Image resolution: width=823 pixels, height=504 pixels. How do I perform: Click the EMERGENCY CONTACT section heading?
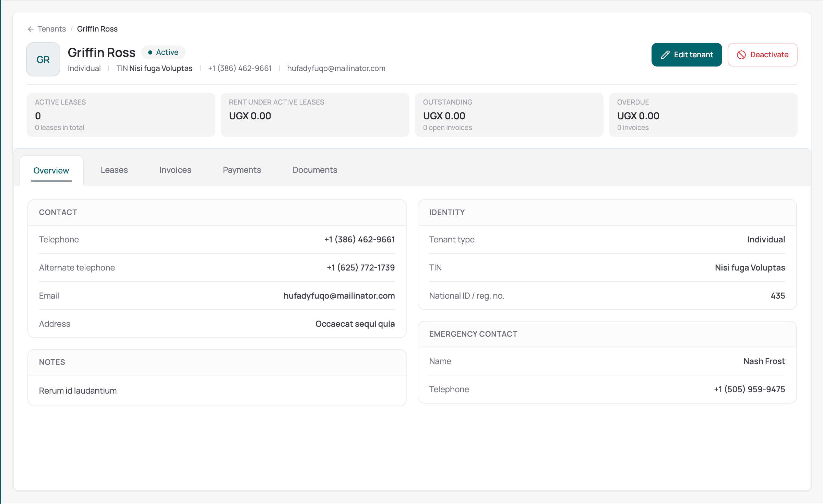[473, 334]
